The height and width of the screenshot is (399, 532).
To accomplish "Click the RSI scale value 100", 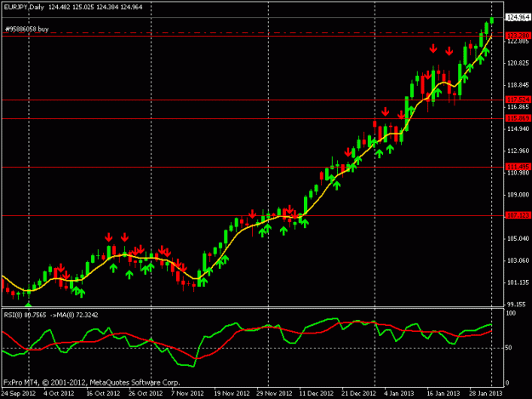I will 511,313.
